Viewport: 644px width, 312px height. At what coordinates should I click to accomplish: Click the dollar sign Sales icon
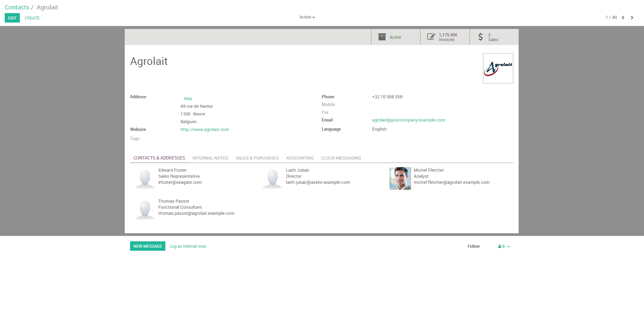coord(481,37)
